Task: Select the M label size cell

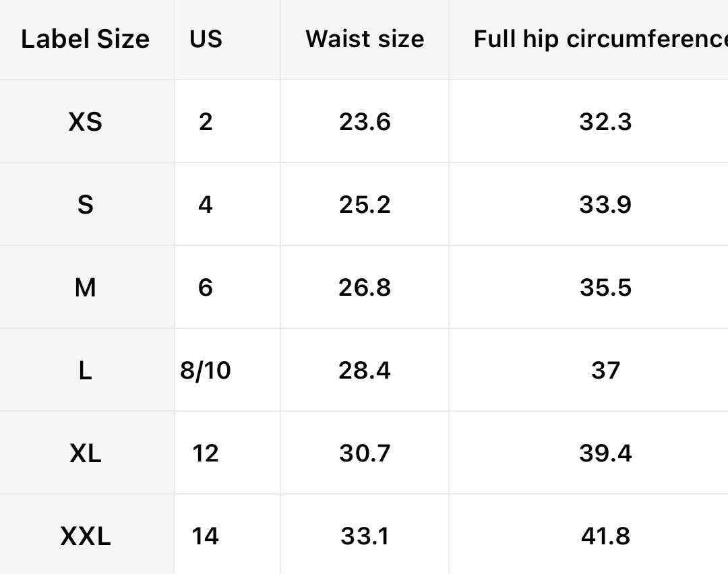Action: 86,288
